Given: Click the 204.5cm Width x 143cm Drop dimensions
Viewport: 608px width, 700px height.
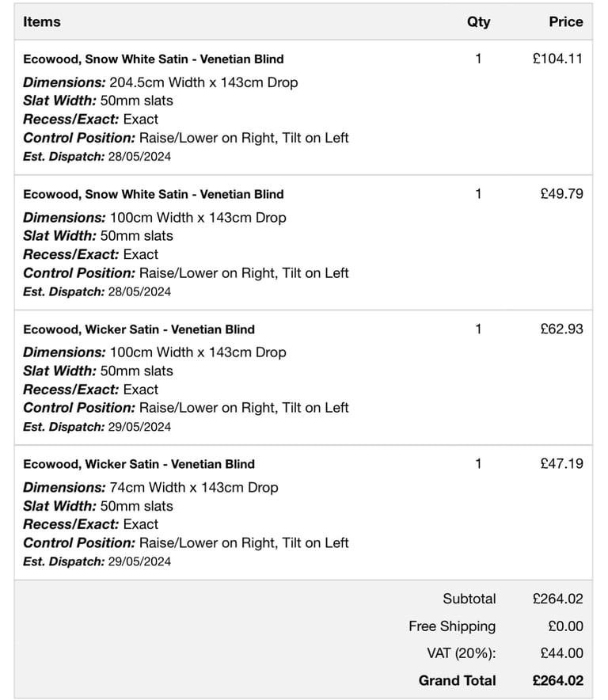Looking at the screenshot, I should click(203, 82).
